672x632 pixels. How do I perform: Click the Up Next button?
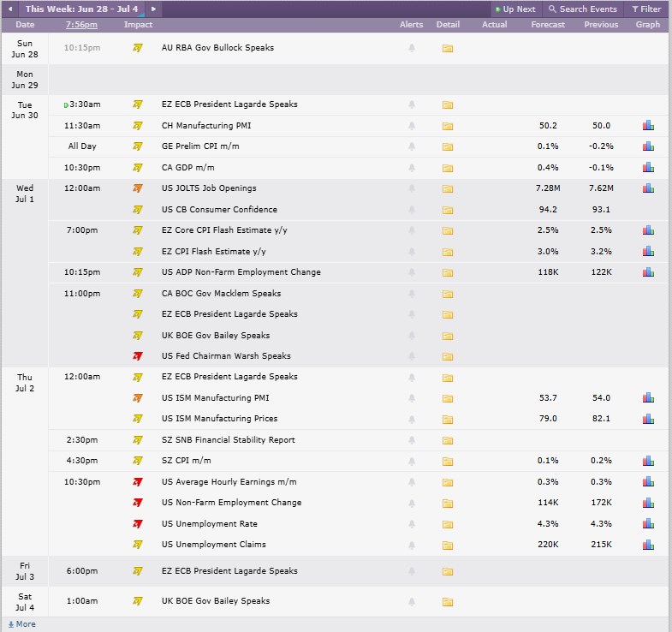[x=515, y=9]
